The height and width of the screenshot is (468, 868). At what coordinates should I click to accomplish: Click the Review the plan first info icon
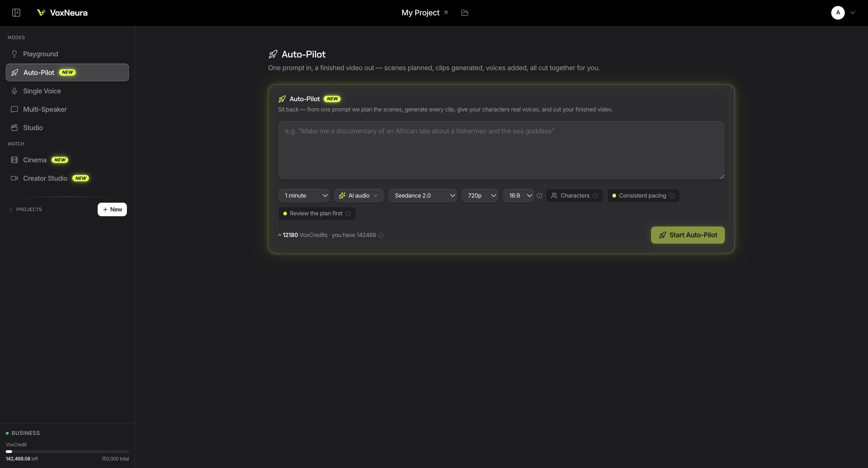(x=348, y=214)
